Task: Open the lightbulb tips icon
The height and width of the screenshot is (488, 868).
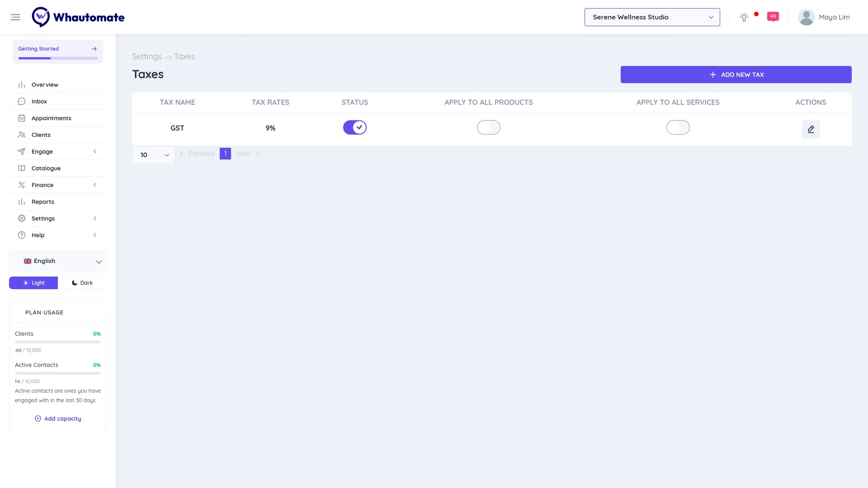Action: 744,17
